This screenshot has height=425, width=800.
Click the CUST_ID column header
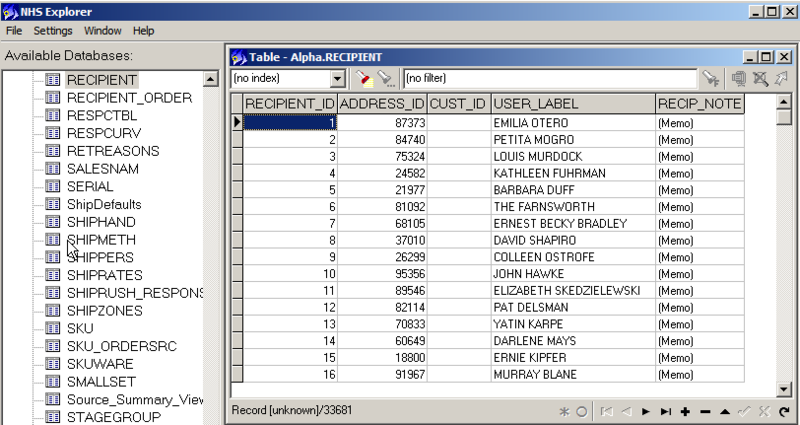(459, 104)
